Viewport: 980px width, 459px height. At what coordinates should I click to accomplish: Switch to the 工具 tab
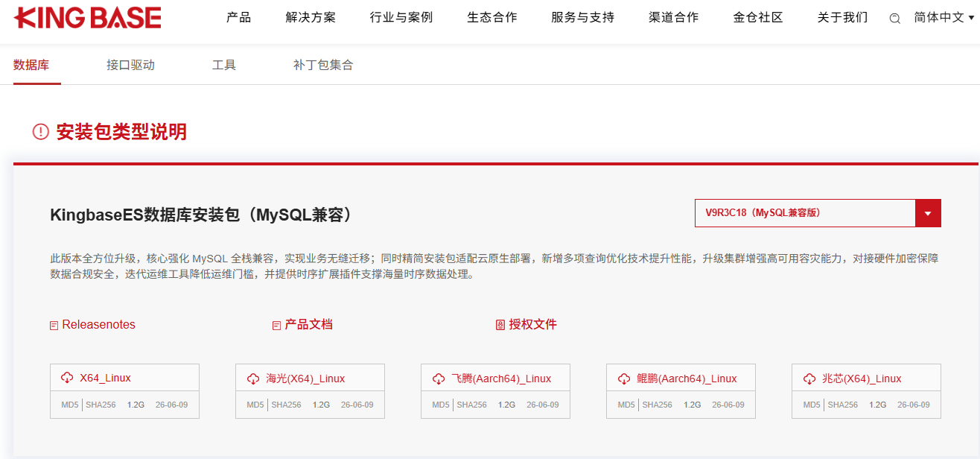click(224, 65)
